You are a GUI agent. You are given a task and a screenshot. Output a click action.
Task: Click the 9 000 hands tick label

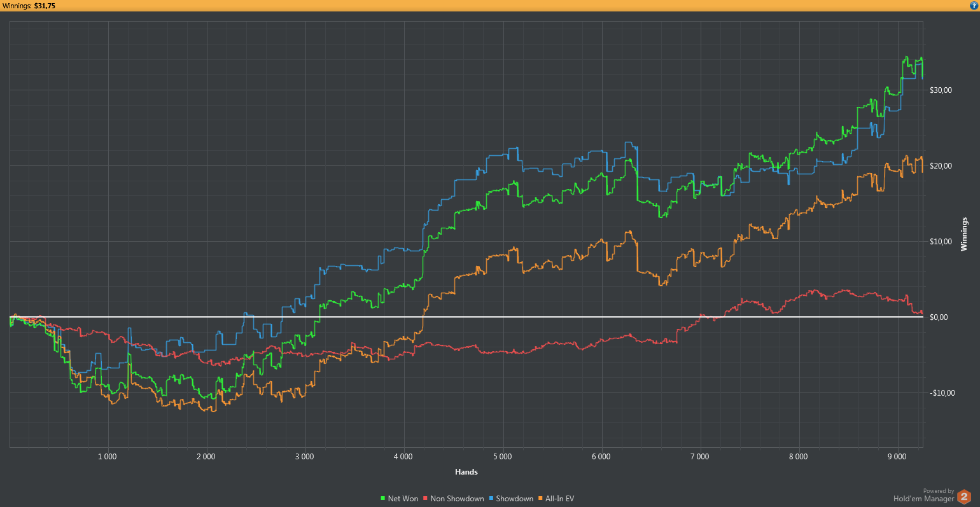pyautogui.click(x=897, y=457)
